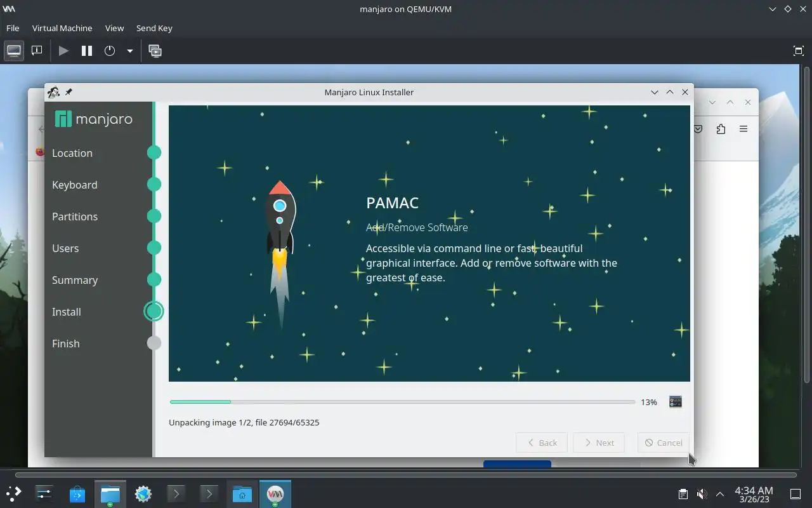The width and height of the screenshot is (812, 508).
Task: Open the View menu
Action: [x=114, y=28]
